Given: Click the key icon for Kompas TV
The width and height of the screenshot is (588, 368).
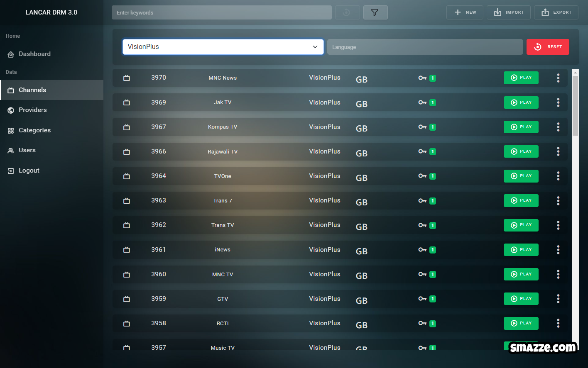Looking at the screenshot, I should 422,127.
